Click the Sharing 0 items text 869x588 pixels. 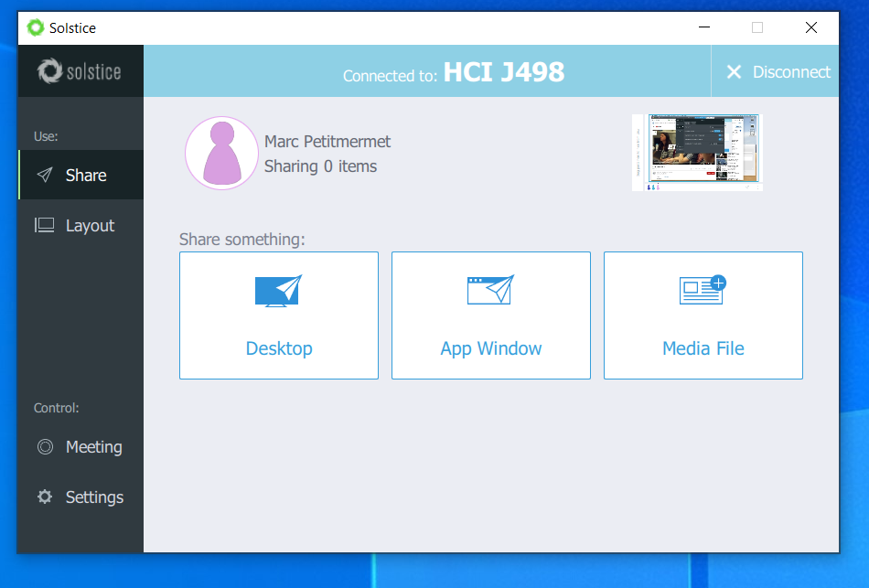320,166
